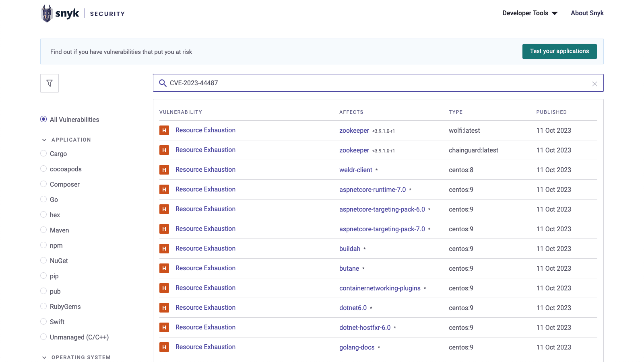Click the vulnerability risk banner text
Viewport: 644px width, 362px height.
click(x=121, y=52)
